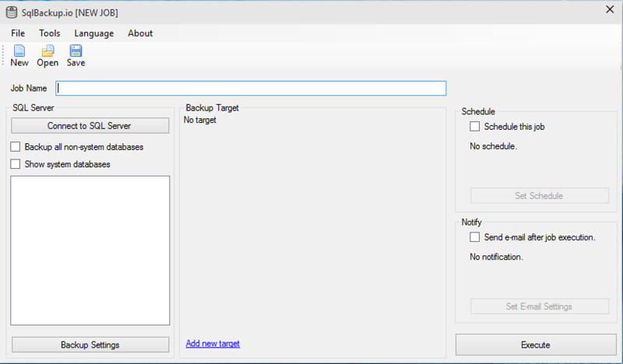The height and width of the screenshot is (364, 623).
Task: Click the Execute button
Action: point(536,345)
